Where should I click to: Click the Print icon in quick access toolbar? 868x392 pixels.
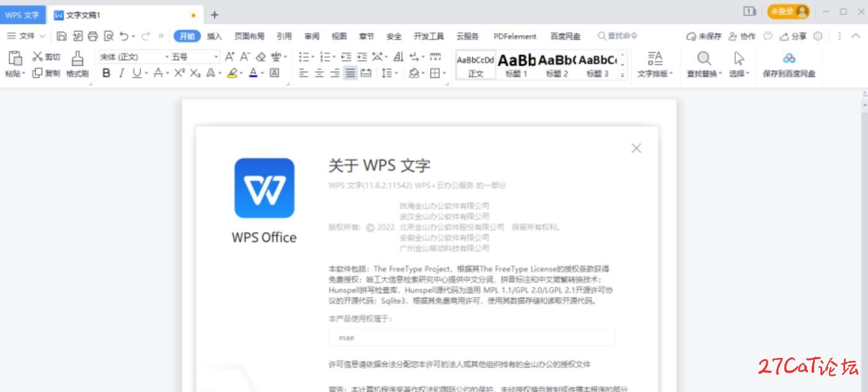click(x=93, y=36)
